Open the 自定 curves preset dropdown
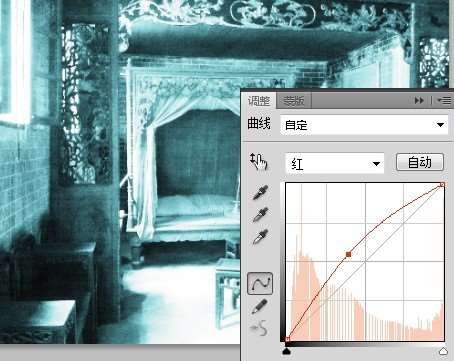This screenshot has width=454, height=361. (x=364, y=125)
